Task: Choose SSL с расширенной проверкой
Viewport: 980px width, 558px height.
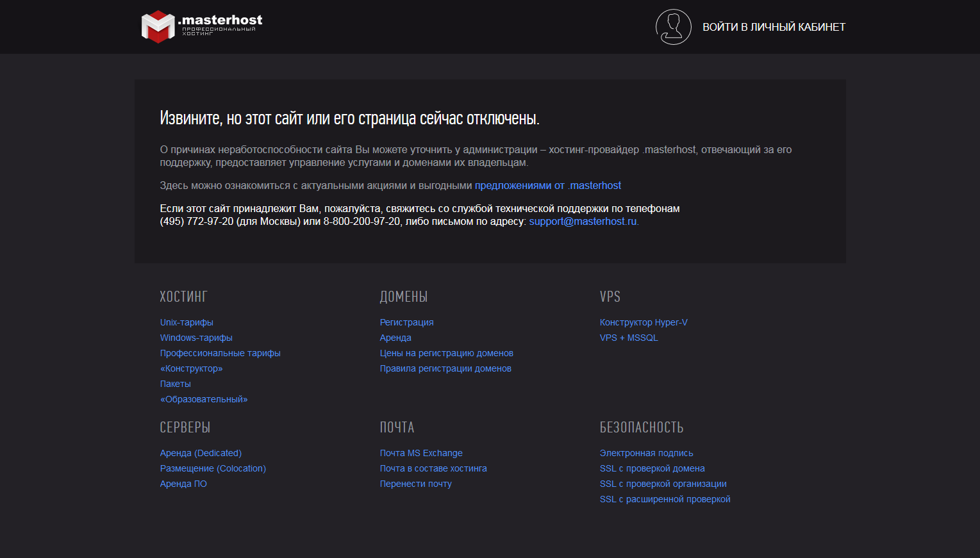Action: [x=665, y=499]
